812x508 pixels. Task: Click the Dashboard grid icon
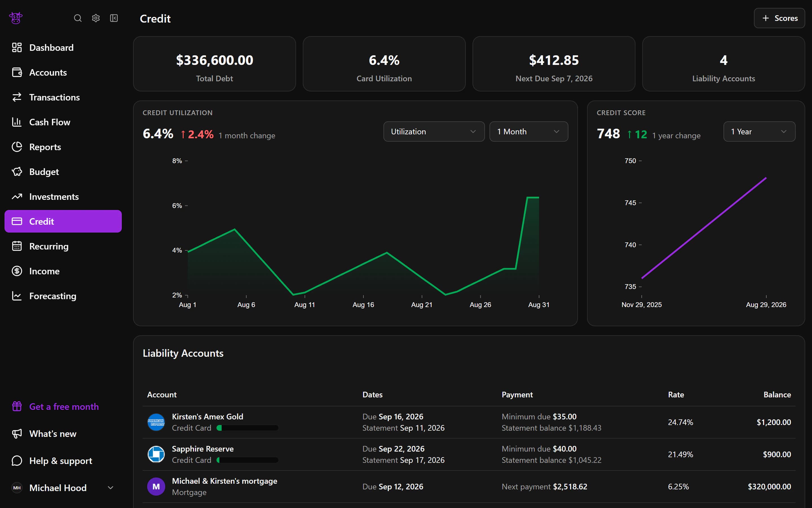[17, 47]
